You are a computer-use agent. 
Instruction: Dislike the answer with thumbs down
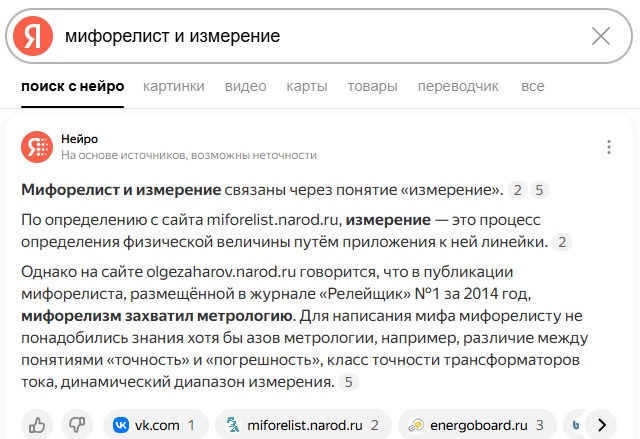[x=77, y=425]
